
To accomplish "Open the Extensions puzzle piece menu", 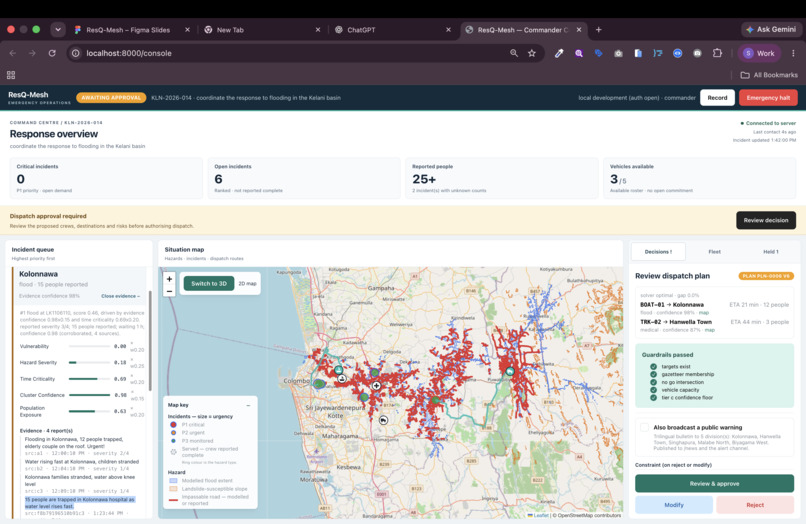I will [x=717, y=53].
